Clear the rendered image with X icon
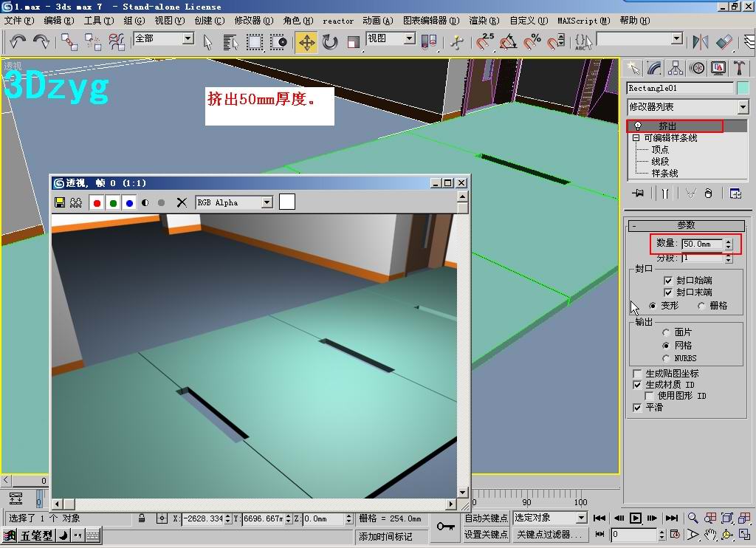Image resolution: width=756 pixels, height=548 pixels. coord(182,202)
